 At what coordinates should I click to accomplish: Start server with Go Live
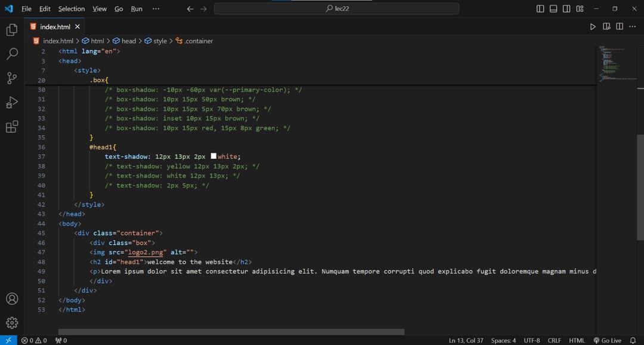(608, 340)
